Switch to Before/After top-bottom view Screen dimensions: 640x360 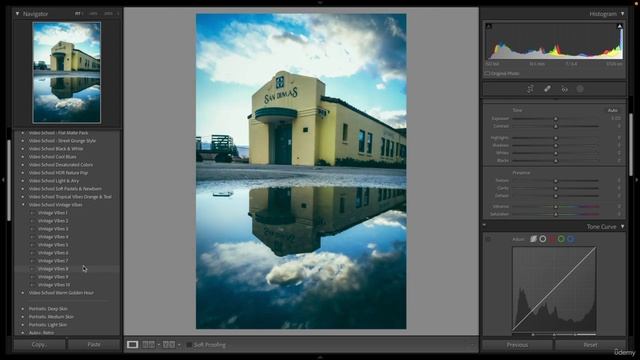tap(169, 344)
